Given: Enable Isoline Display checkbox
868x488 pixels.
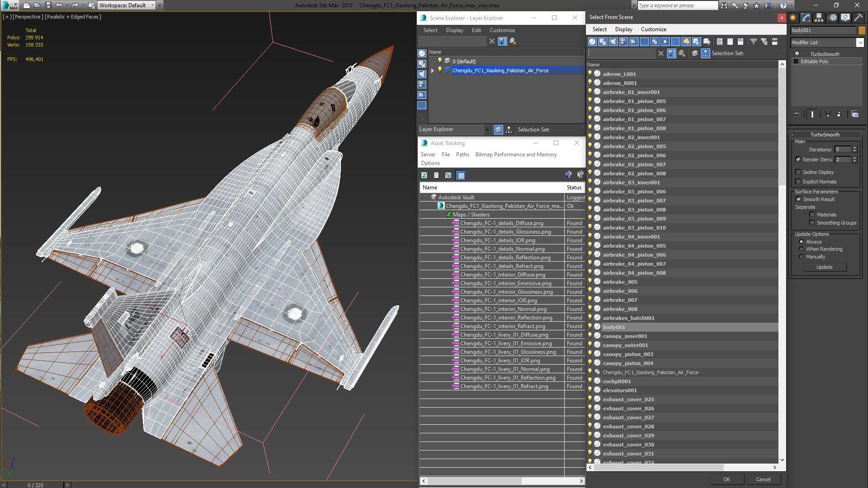Looking at the screenshot, I should pos(798,172).
